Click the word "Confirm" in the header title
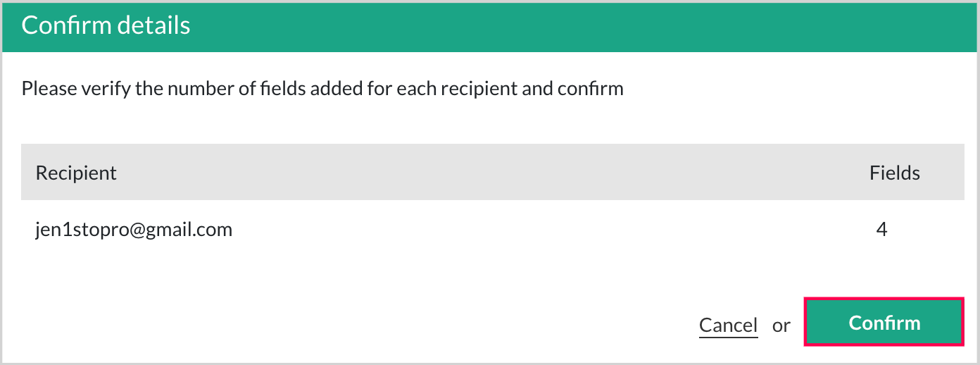This screenshot has width=980, height=365. [64, 25]
